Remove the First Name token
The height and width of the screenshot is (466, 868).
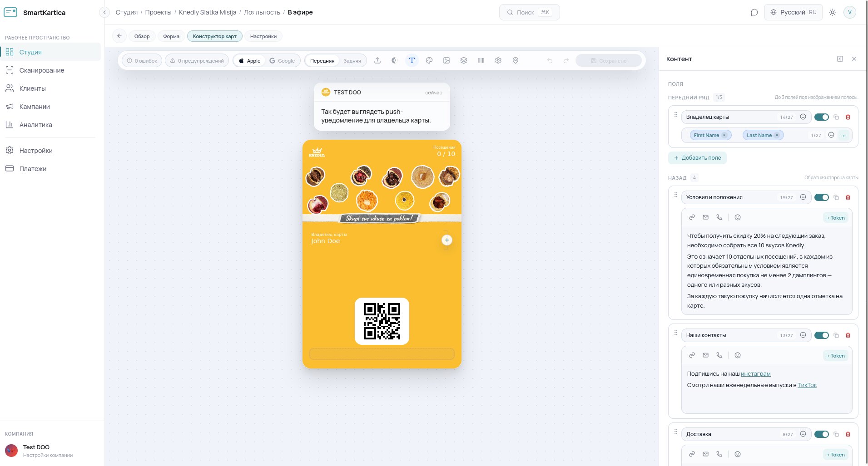[x=724, y=135]
